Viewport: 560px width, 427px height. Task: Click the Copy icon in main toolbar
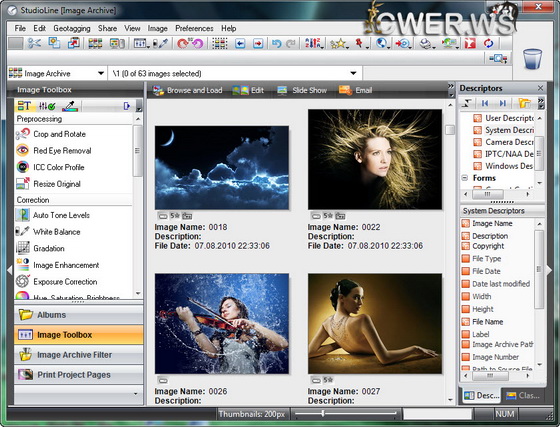click(x=54, y=43)
